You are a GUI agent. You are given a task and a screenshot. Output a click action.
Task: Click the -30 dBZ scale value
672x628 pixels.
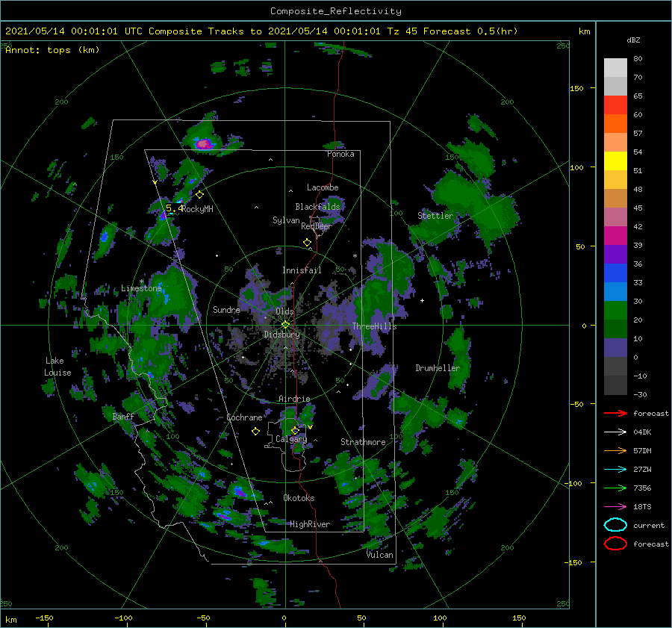640,394
